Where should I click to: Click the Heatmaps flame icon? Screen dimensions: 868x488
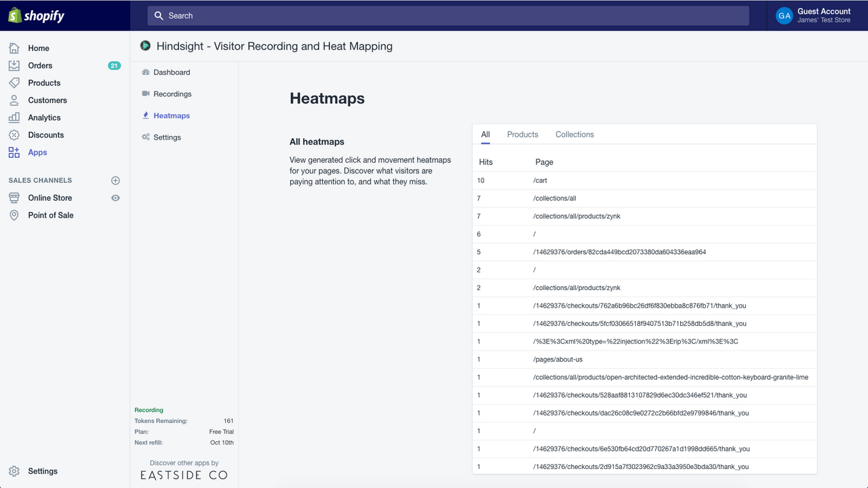coord(146,115)
